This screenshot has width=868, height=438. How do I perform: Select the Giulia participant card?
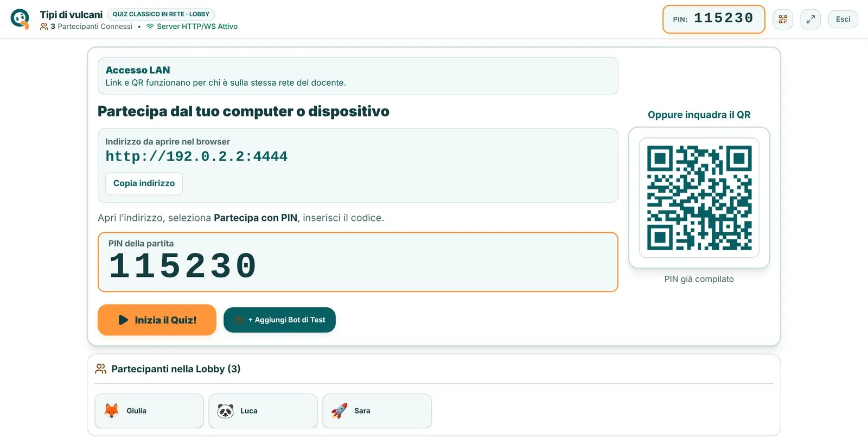coord(149,411)
